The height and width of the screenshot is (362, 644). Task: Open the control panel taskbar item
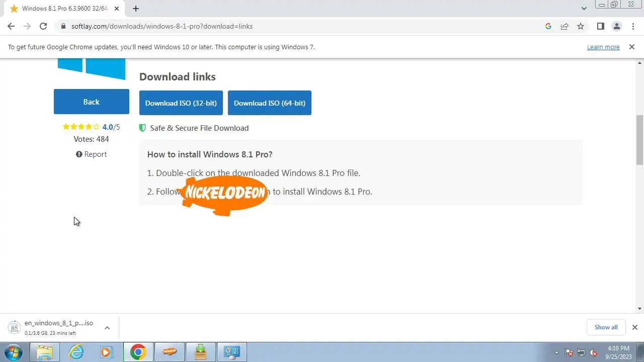232,352
